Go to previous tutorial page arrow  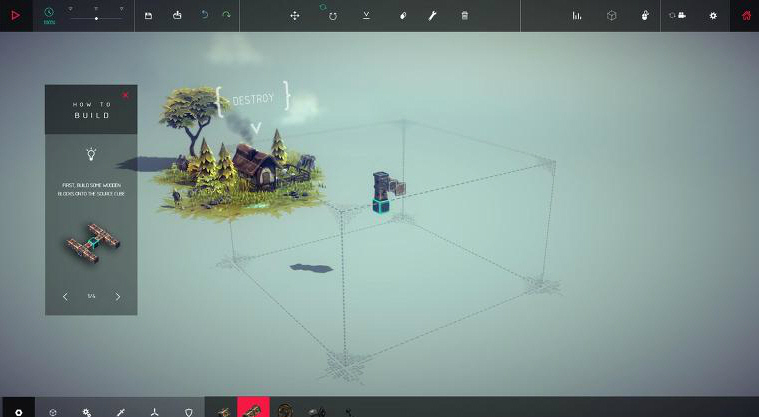[66, 296]
